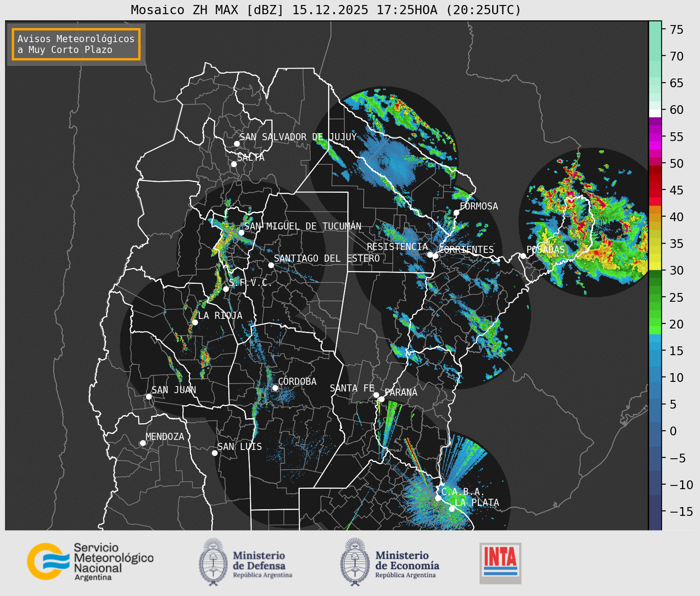This screenshot has height=596, width=700.
Task: Select the S.F.V.C. city marker
Action: click(226, 289)
